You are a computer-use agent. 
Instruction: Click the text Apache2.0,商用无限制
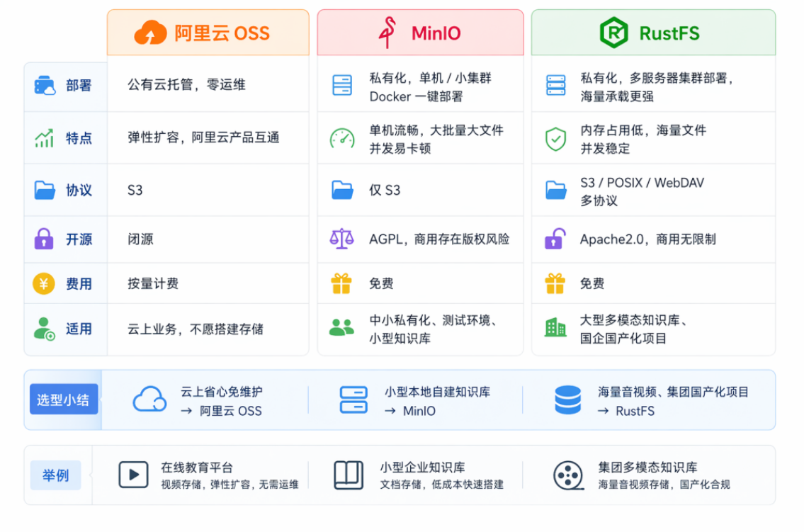click(648, 239)
